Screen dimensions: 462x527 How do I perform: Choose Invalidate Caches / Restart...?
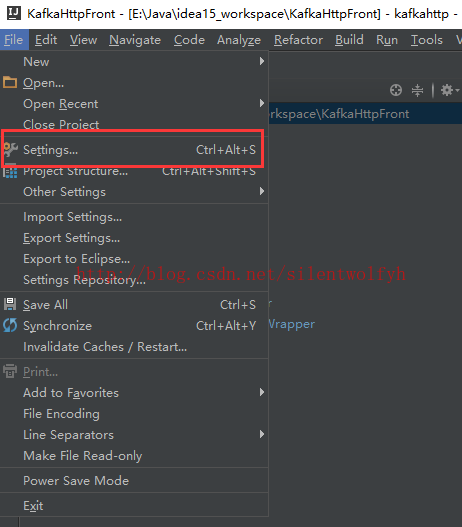click(134, 347)
